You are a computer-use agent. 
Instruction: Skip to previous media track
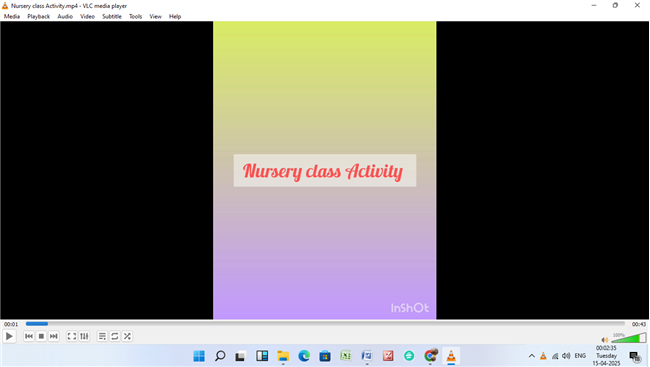click(x=29, y=336)
